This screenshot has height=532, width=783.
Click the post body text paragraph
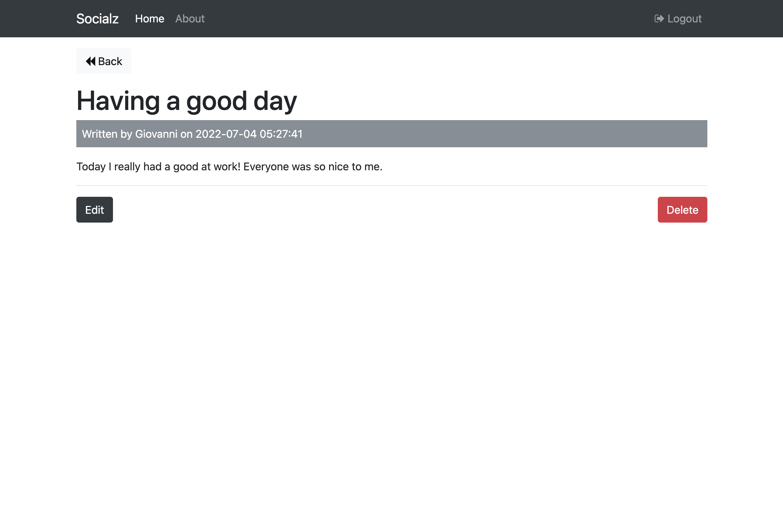point(229,167)
